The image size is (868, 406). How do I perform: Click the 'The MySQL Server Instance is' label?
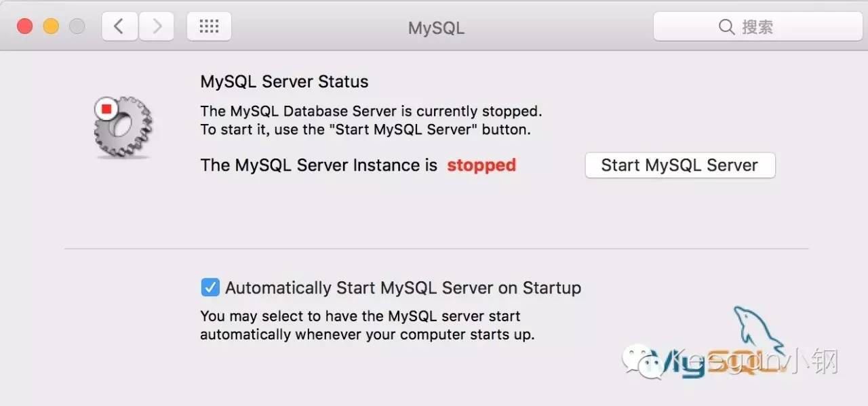tap(319, 165)
